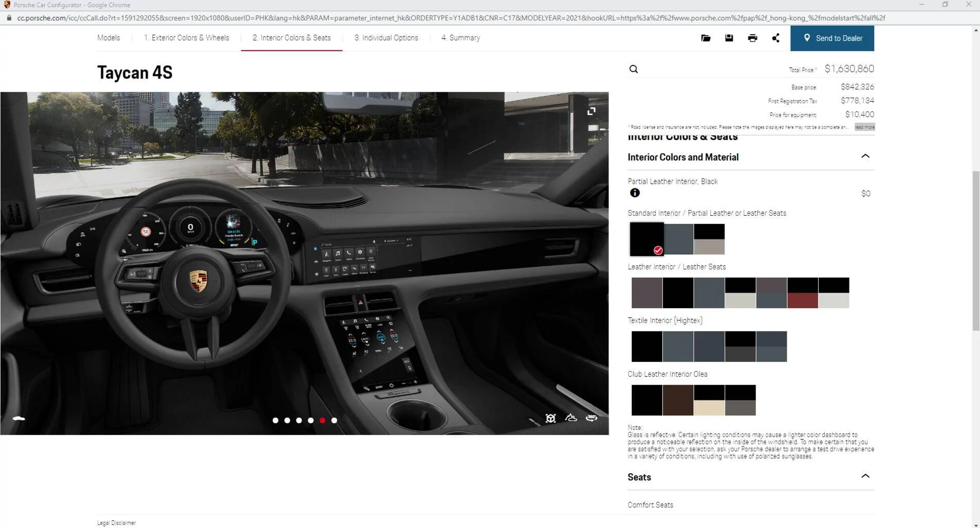Show the first image view dot
The width and height of the screenshot is (980, 528).
pyautogui.click(x=275, y=421)
